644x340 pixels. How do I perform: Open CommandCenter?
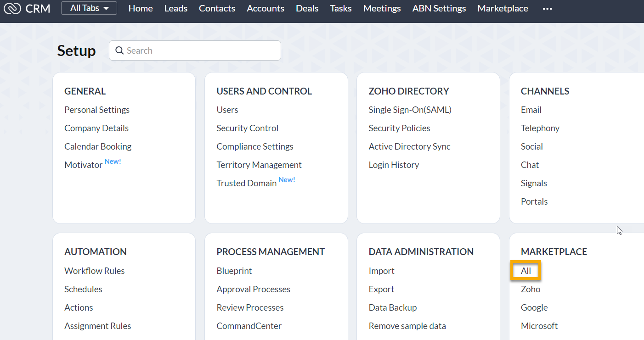(x=249, y=326)
